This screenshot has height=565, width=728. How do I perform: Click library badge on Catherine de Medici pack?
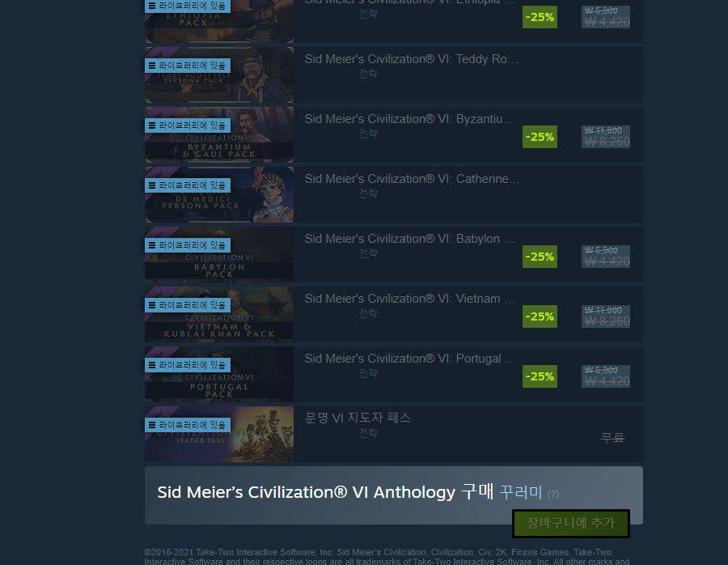click(x=188, y=185)
